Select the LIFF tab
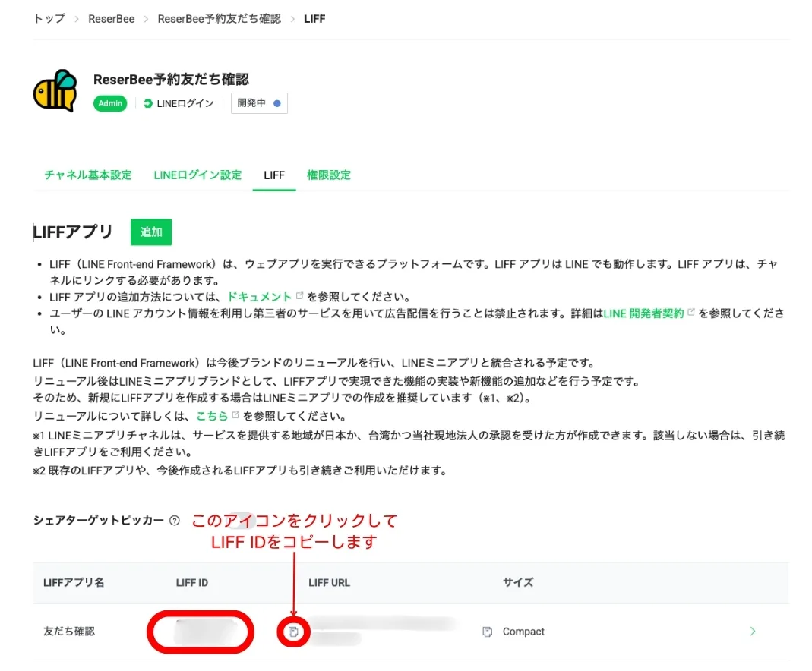Viewport: 812px width, 671px height. tap(274, 175)
